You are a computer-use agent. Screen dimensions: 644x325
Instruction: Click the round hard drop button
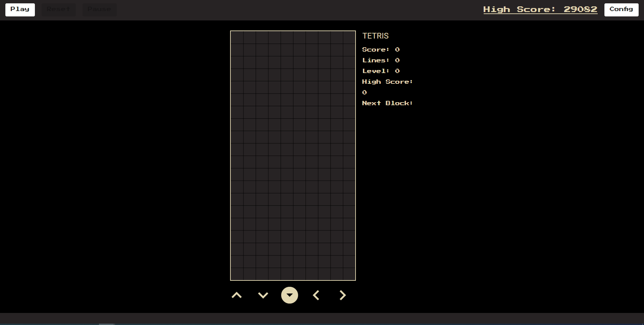[289, 295]
